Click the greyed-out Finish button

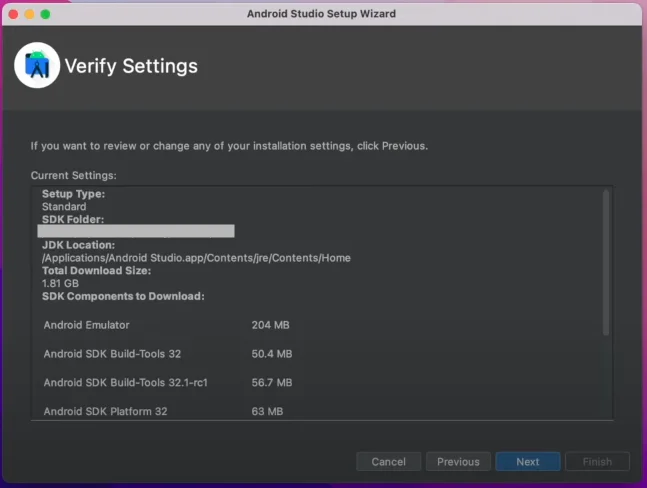(x=597, y=462)
